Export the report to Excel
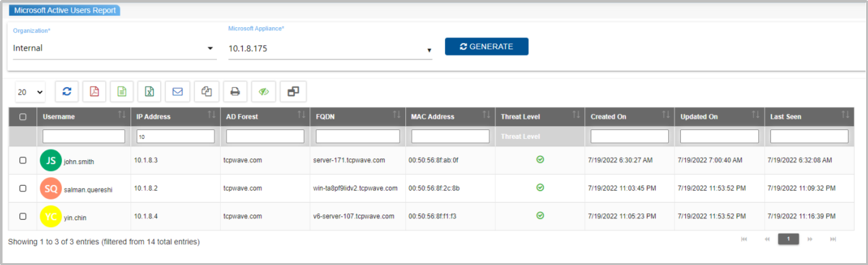 pyautogui.click(x=149, y=91)
